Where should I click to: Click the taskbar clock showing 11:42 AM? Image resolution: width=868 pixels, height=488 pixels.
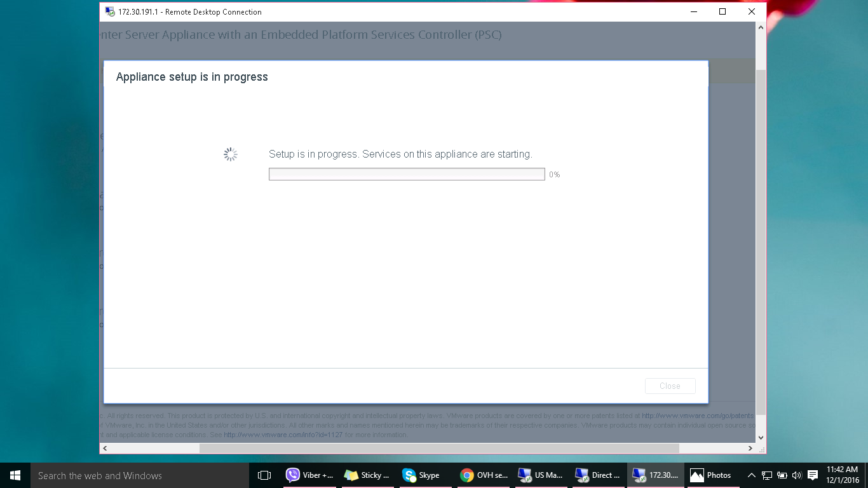click(843, 475)
